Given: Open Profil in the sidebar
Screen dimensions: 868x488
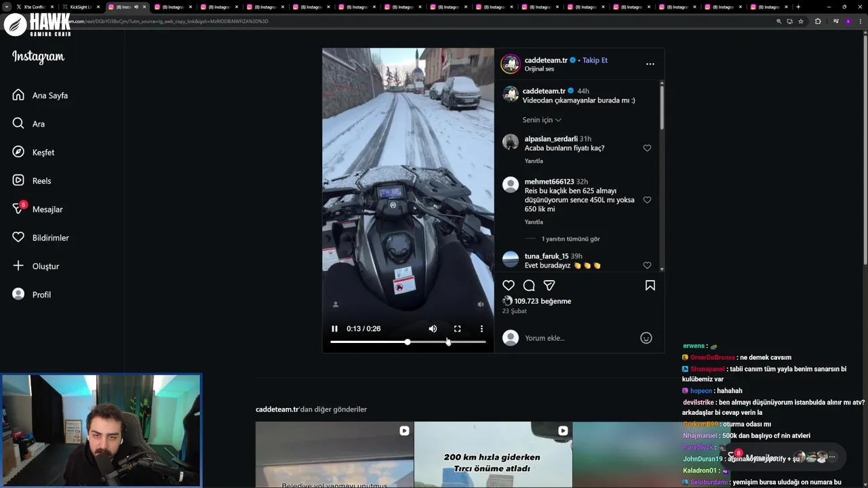Looking at the screenshot, I should pos(32,295).
